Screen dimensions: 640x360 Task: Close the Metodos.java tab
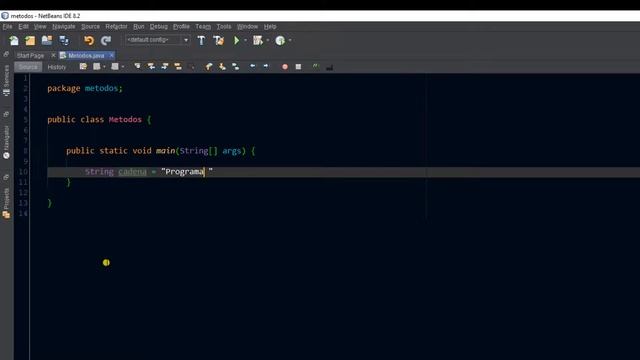(x=111, y=55)
